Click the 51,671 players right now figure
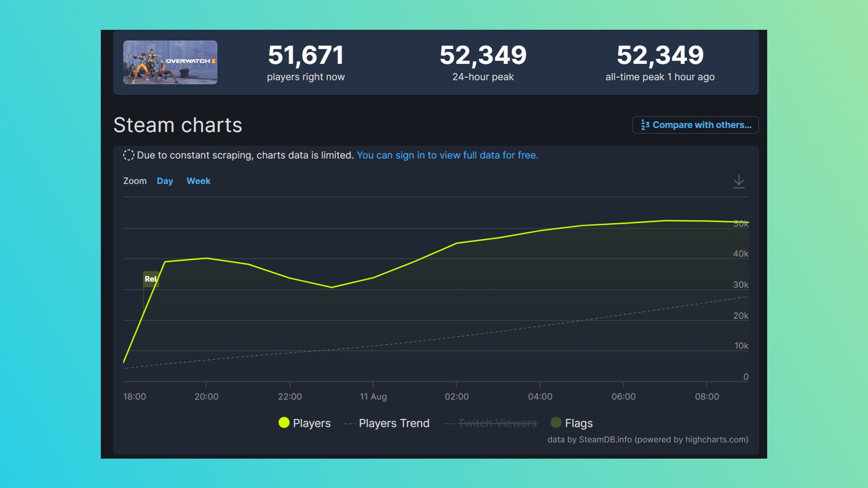Viewport: 868px width, 488px height. (x=306, y=55)
